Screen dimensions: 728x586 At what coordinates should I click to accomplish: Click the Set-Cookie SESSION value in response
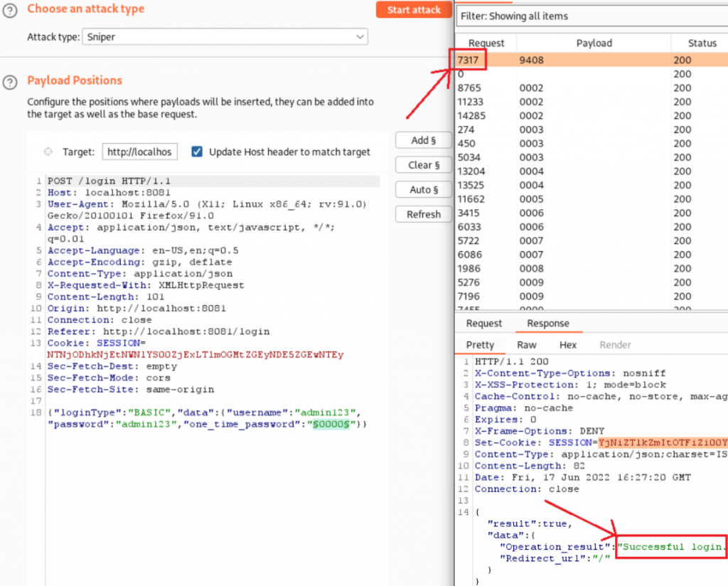[x=663, y=442]
